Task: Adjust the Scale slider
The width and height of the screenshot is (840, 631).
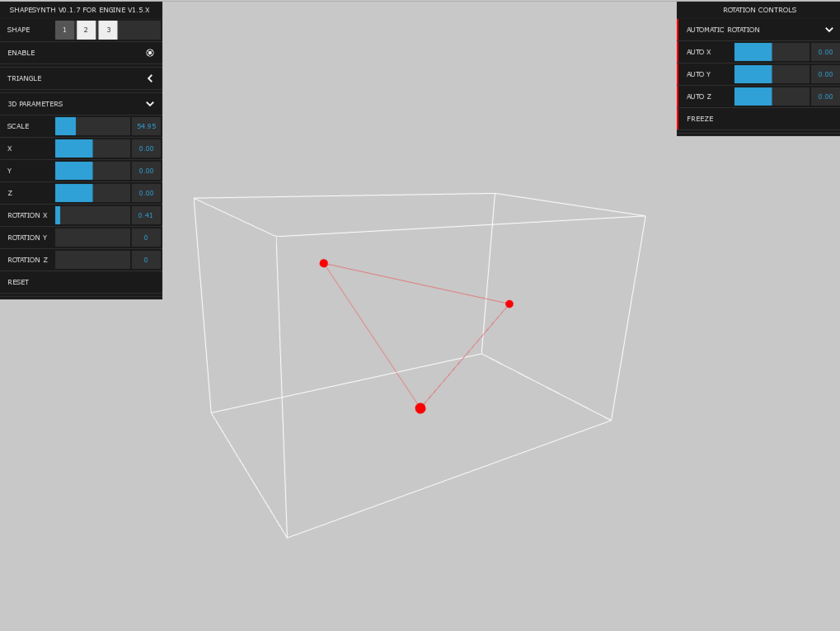Action: [x=93, y=126]
